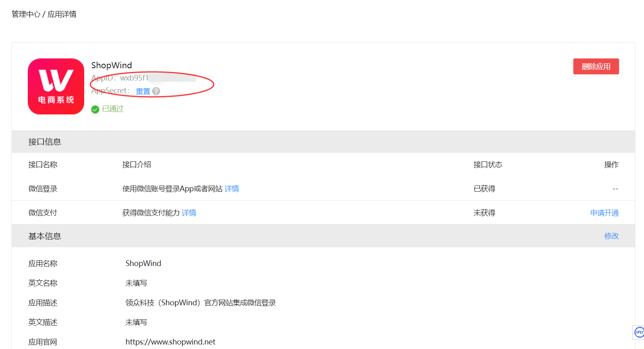
Task: Click the 操作 column header
Action: coord(611,165)
